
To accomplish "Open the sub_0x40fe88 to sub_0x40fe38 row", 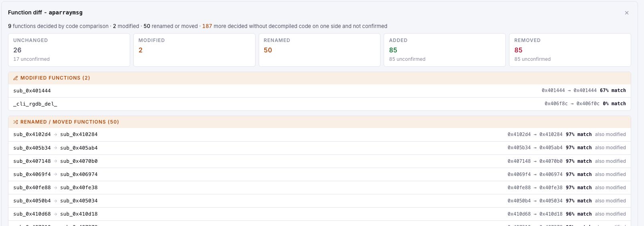I will point(320,188).
